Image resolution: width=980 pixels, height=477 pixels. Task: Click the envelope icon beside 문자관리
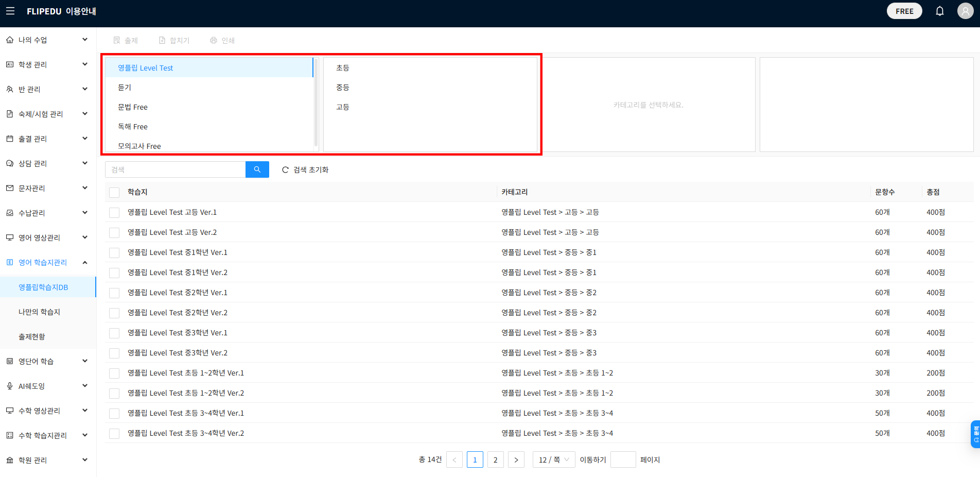[x=10, y=188]
